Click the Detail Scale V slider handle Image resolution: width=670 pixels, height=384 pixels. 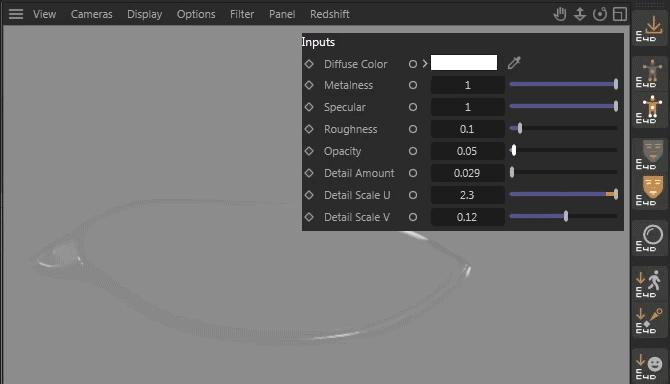tap(566, 216)
